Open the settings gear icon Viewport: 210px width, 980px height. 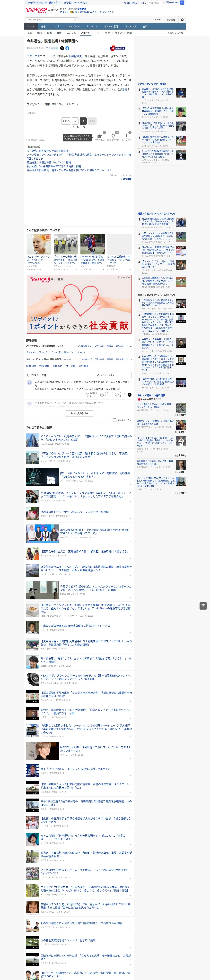click(x=182, y=20)
